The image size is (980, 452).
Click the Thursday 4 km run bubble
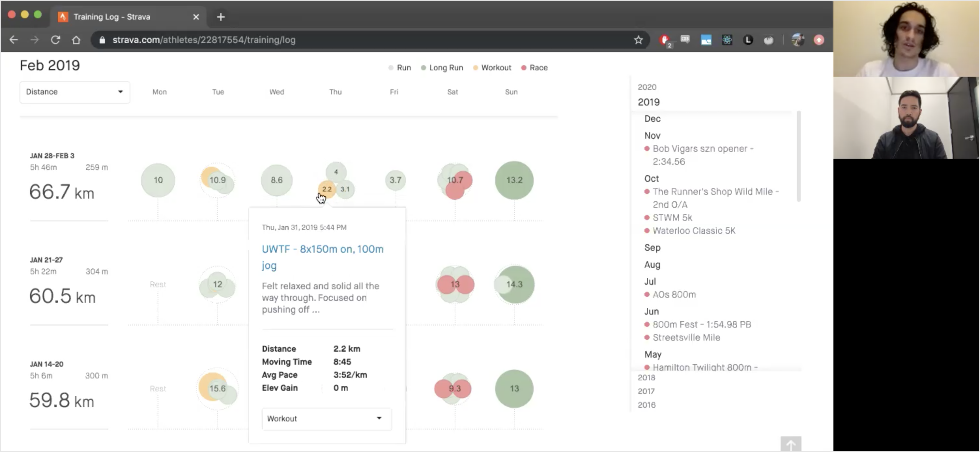pyautogui.click(x=336, y=172)
